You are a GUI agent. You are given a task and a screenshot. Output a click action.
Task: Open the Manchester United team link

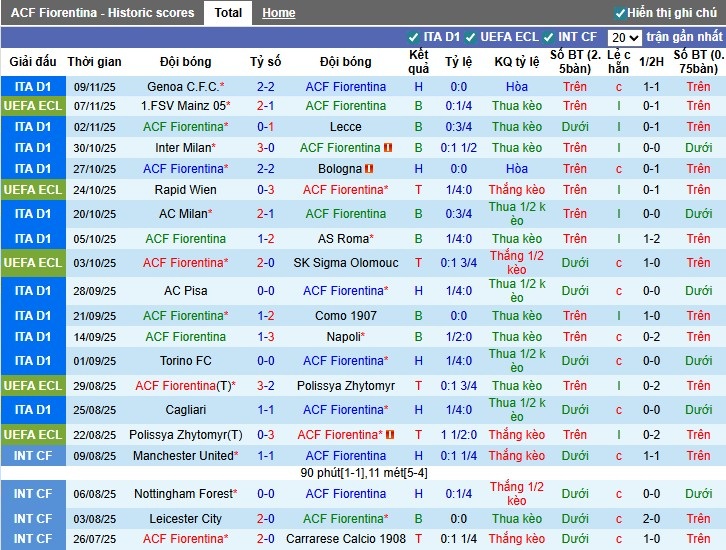point(182,456)
